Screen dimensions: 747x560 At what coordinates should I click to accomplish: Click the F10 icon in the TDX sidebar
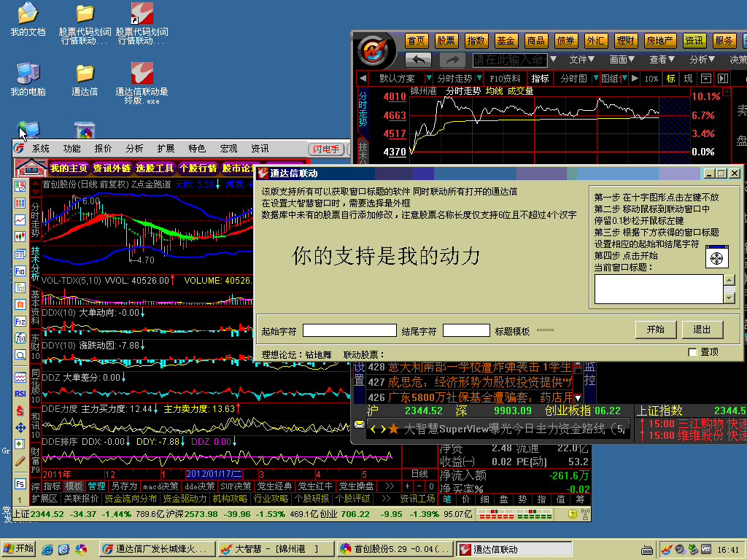(20, 271)
